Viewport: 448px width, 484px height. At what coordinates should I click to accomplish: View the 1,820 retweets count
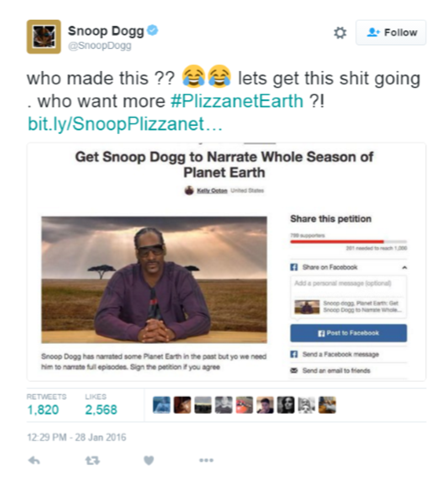43,410
